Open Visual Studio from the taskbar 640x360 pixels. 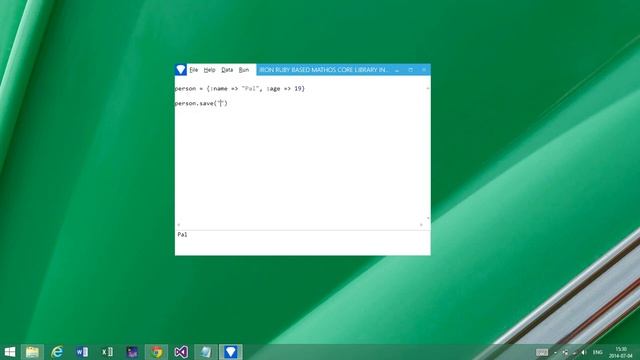click(181, 352)
